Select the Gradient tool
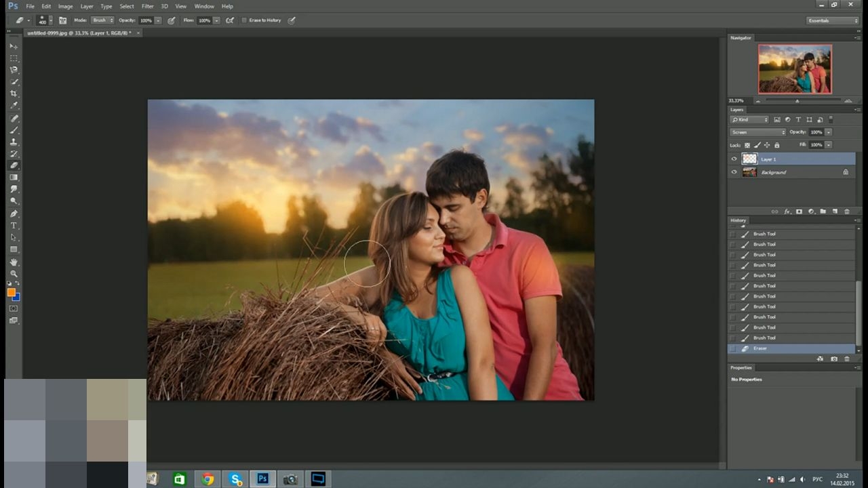868x488 pixels. [x=14, y=178]
